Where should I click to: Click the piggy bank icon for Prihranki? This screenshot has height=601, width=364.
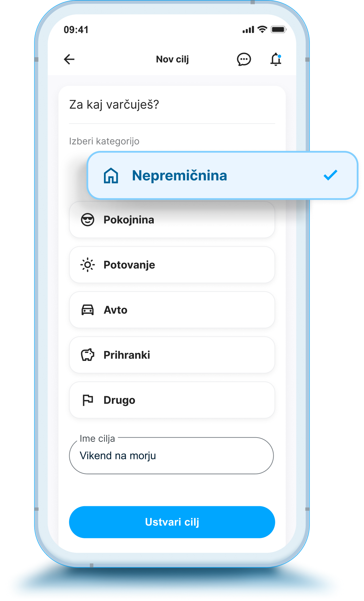click(87, 355)
